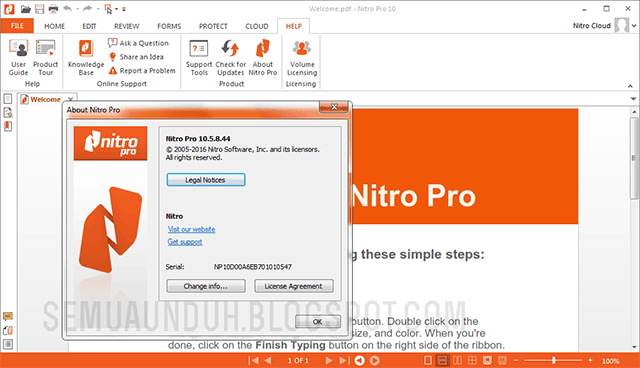Select the Welcome document tab
This screenshot has height=368, width=640.
tap(45, 99)
